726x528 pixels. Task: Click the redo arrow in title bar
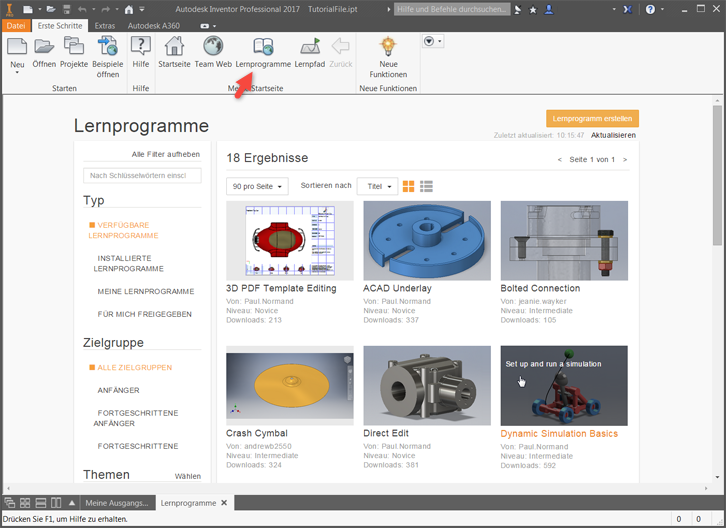coord(106,9)
